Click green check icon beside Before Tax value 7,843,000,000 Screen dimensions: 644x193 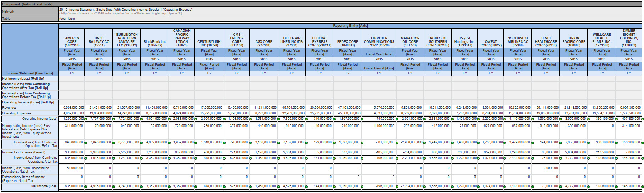[x=114, y=143]
